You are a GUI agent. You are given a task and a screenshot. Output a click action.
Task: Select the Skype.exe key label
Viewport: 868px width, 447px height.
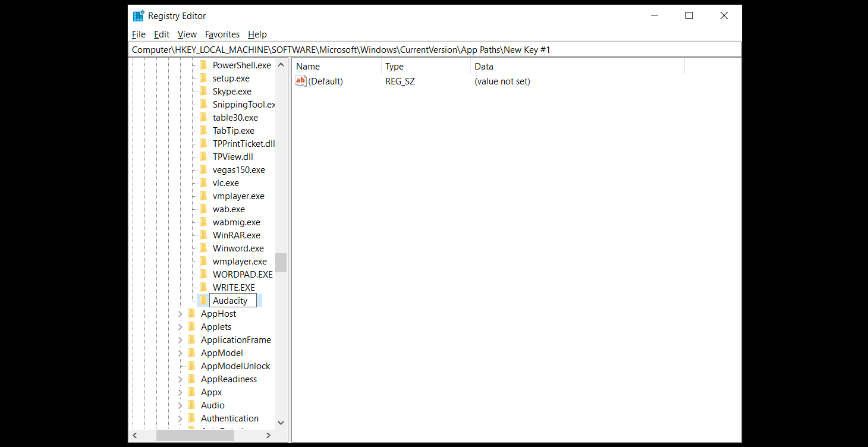pos(232,92)
